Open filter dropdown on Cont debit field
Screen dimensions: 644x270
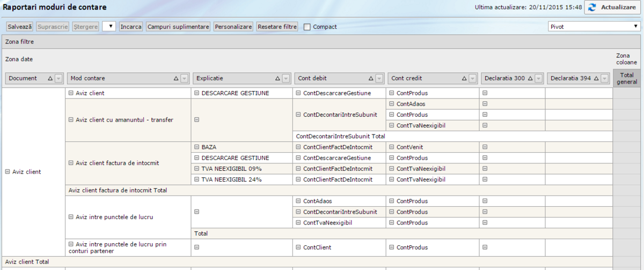380,78
